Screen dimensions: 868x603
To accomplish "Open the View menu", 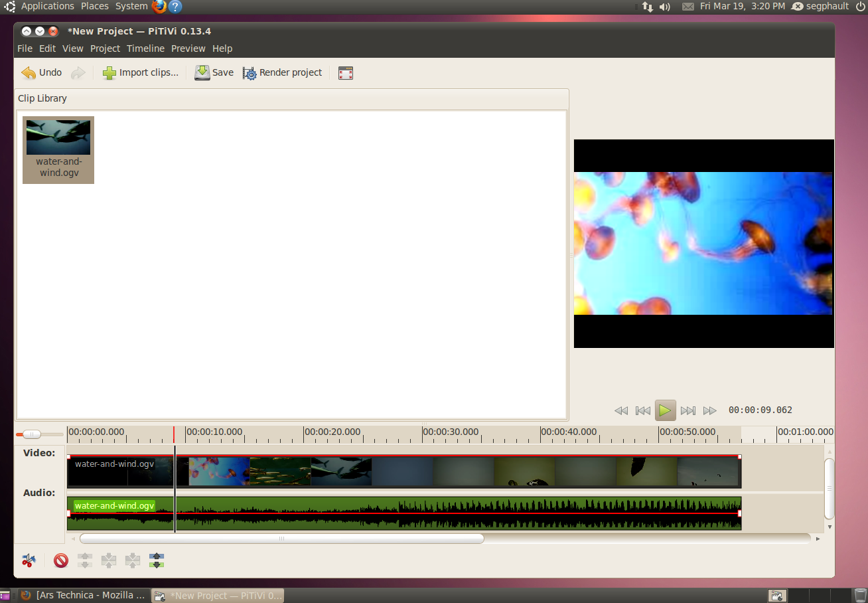I will (73, 48).
